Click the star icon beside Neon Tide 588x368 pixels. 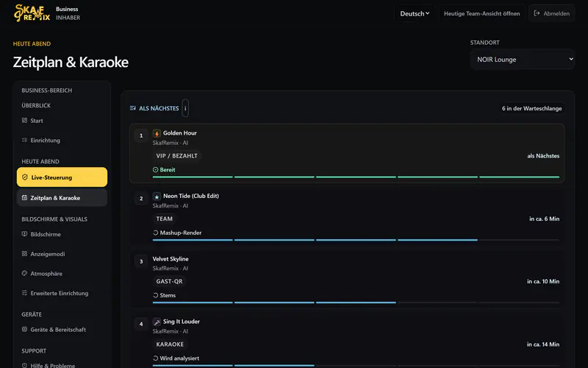pyautogui.click(x=157, y=197)
